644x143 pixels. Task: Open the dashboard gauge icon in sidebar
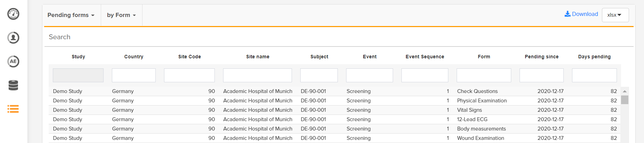click(x=13, y=14)
